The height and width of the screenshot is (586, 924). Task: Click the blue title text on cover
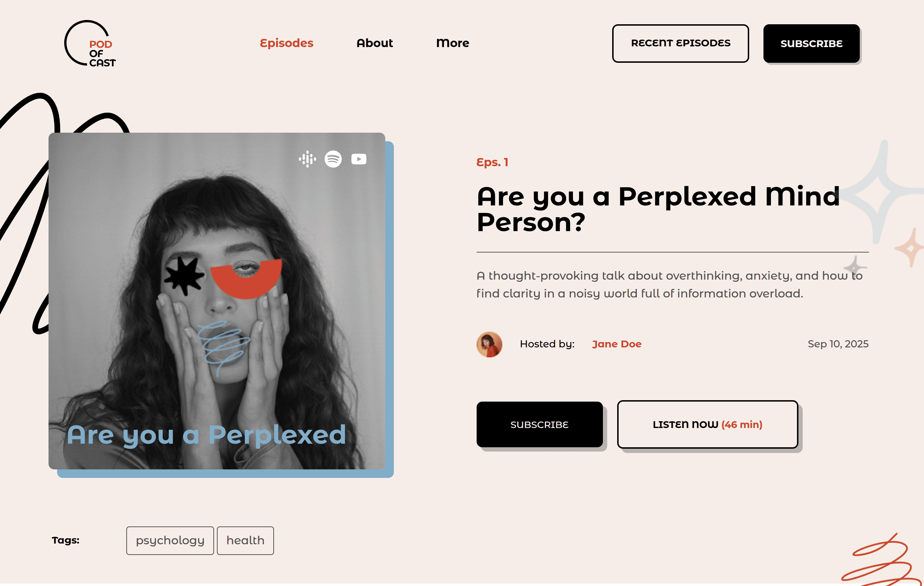click(207, 435)
